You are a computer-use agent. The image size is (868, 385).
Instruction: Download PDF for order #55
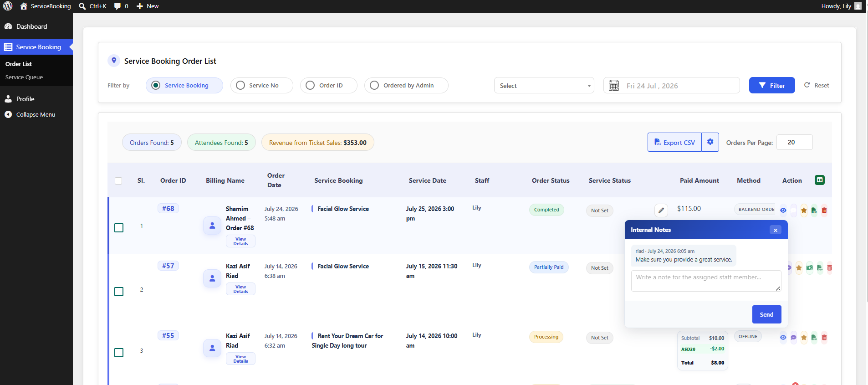(814, 337)
